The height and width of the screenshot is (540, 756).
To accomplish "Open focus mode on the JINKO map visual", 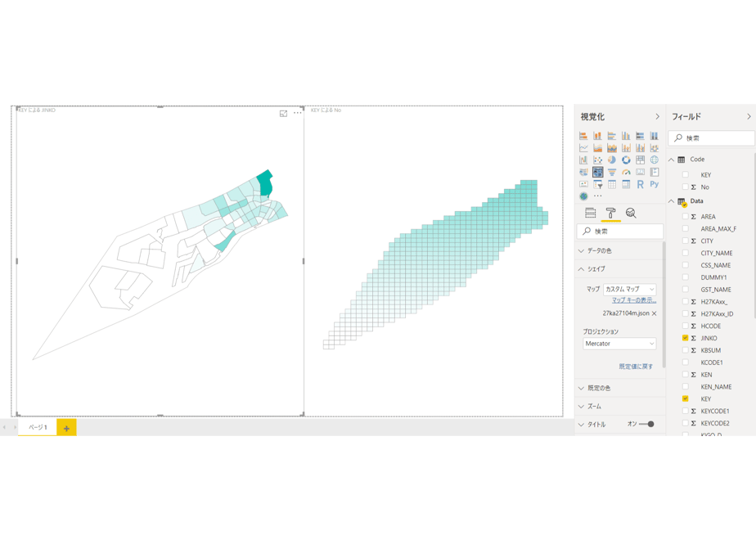I will [x=283, y=113].
